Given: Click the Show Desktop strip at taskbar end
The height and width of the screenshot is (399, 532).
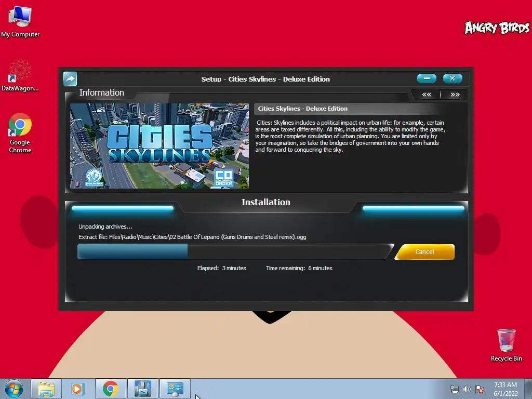Looking at the screenshot, I should (528, 389).
